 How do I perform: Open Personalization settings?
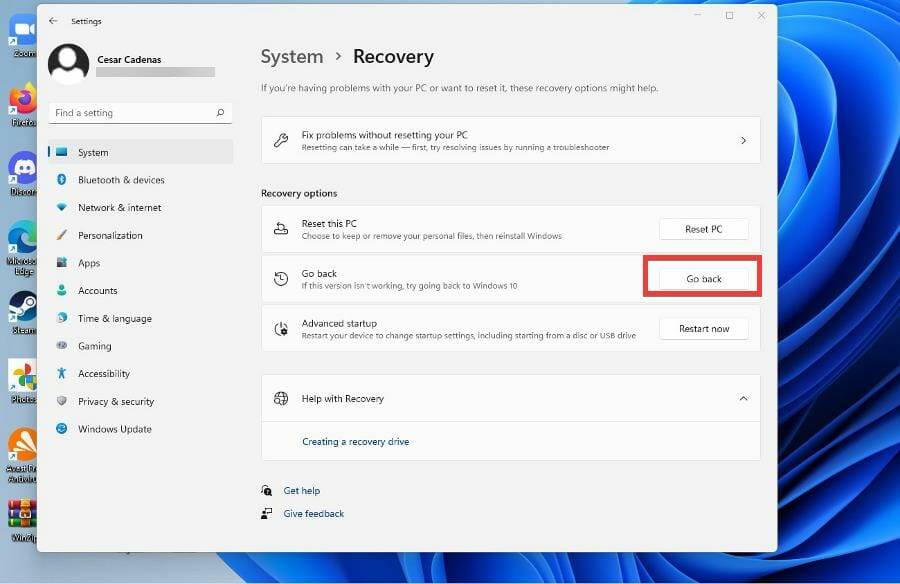(141, 235)
